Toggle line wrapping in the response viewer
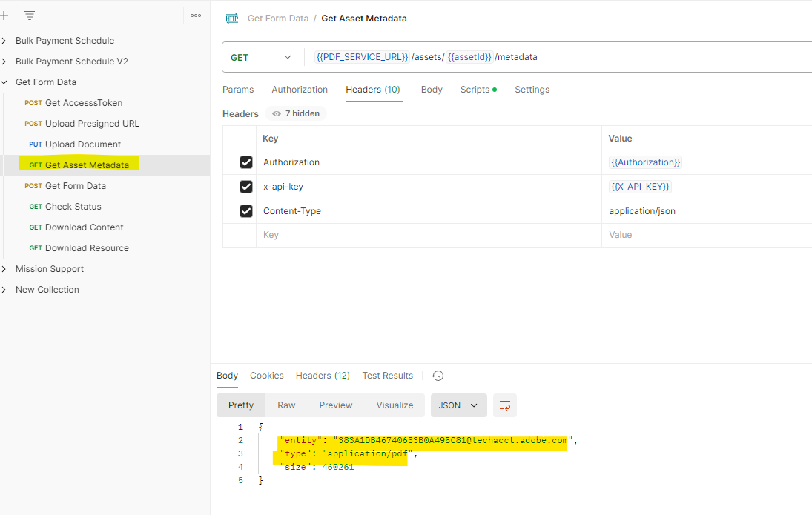 505,405
